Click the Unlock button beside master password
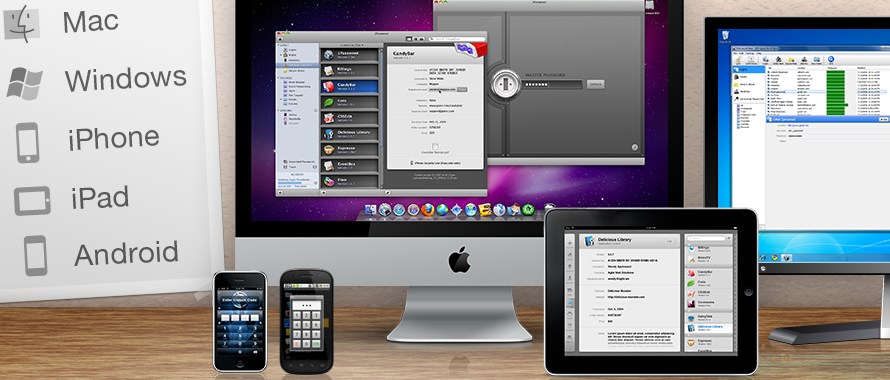The width and height of the screenshot is (890, 380). coord(595,84)
